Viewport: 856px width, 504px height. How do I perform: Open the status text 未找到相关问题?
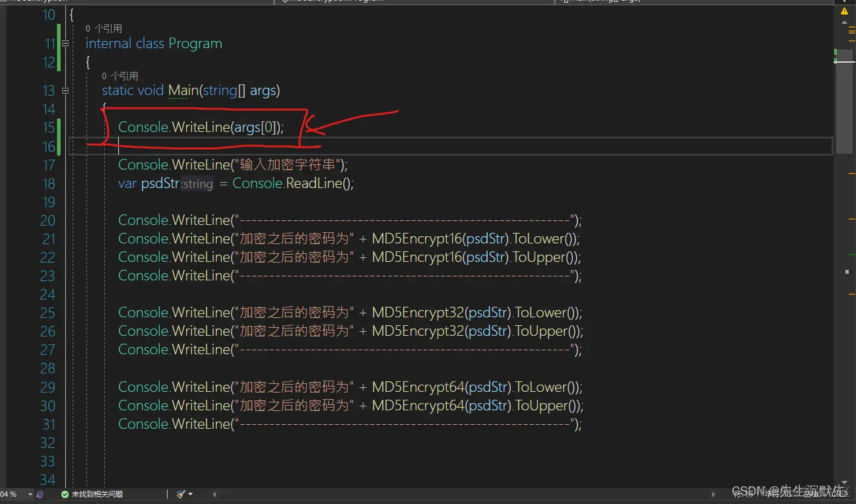click(97, 494)
